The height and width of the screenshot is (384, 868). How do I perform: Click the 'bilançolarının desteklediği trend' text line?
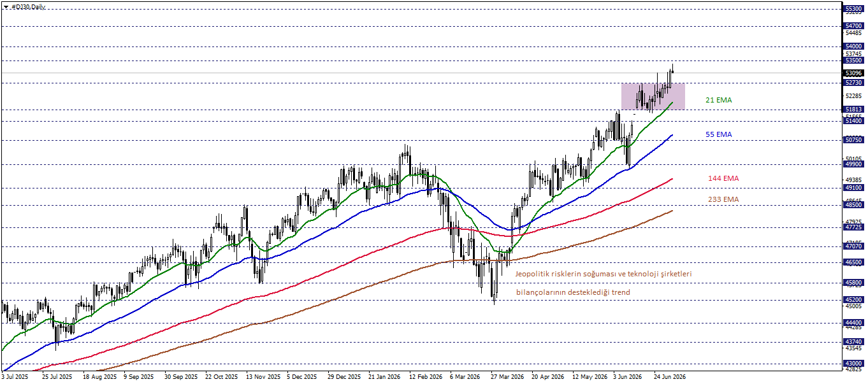tap(572, 292)
